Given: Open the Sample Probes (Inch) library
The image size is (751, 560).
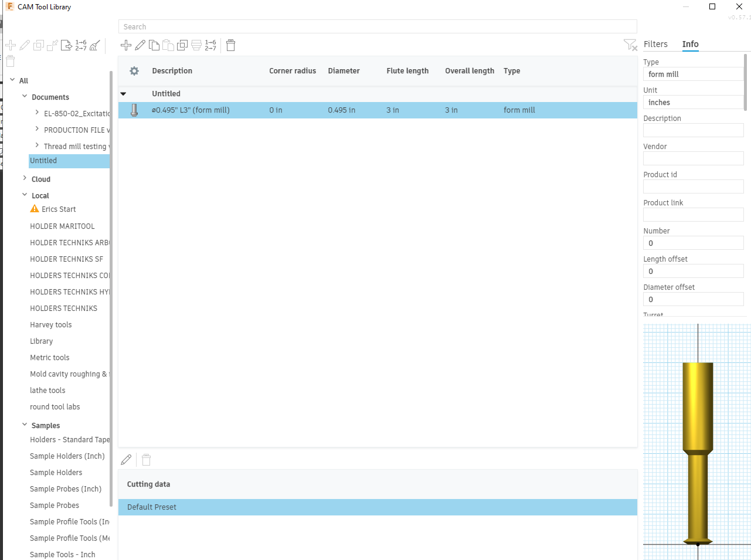Looking at the screenshot, I should pos(66,489).
